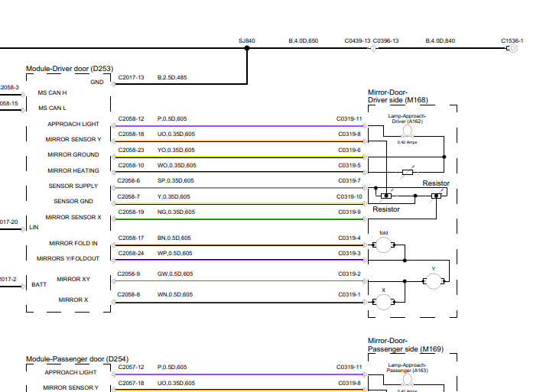
Task: Click wire label WO,0.35D,605
Action: [177, 165]
